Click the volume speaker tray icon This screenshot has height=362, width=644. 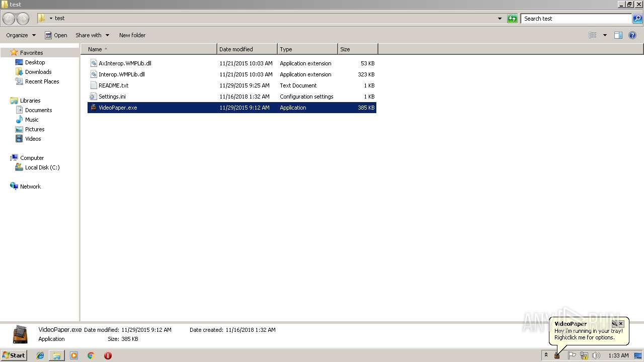click(596, 355)
